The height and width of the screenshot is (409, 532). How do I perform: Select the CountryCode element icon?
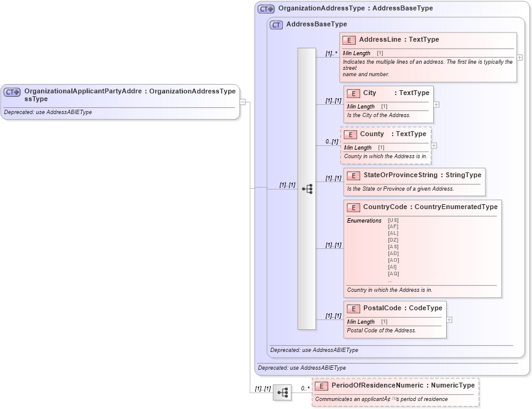[x=353, y=207]
